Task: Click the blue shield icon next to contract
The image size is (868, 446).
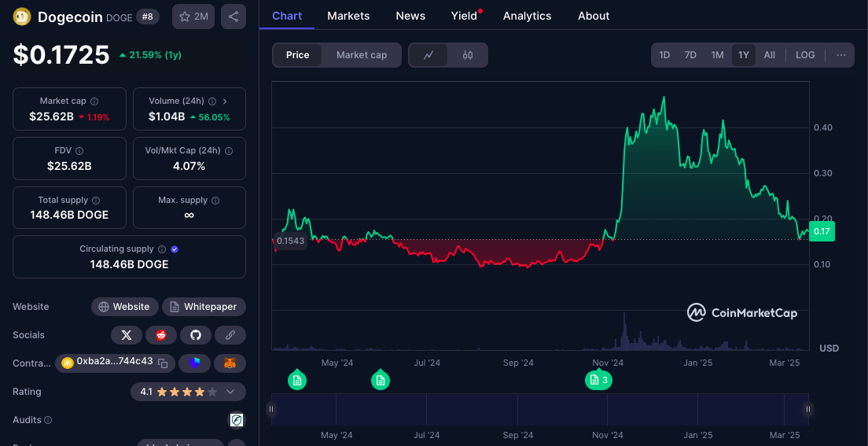Action: click(195, 363)
